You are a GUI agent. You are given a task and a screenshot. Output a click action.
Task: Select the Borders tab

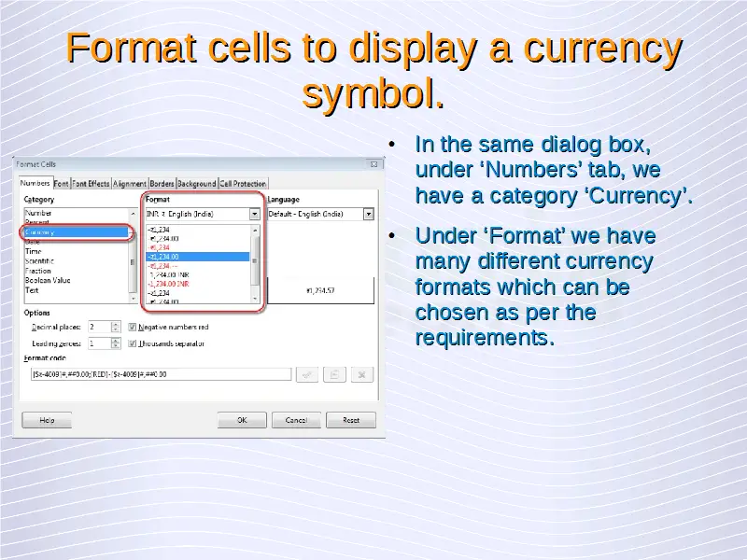point(162,184)
